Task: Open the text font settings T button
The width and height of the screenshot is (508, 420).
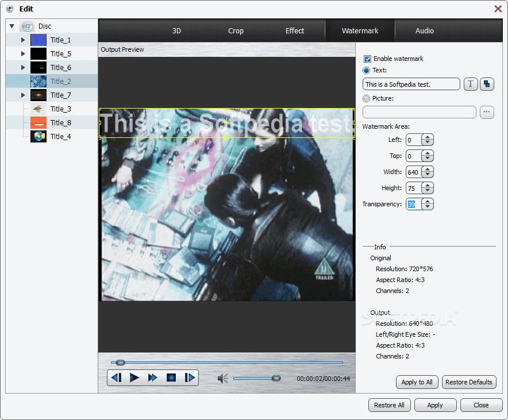Action: click(x=471, y=84)
